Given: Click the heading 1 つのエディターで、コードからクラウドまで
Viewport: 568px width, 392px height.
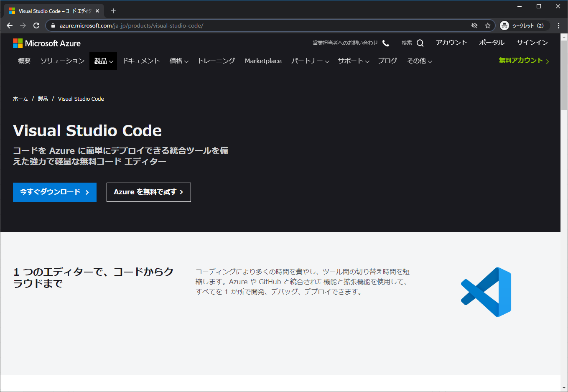Looking at the screenshot, I should click(x=94, y=277).
